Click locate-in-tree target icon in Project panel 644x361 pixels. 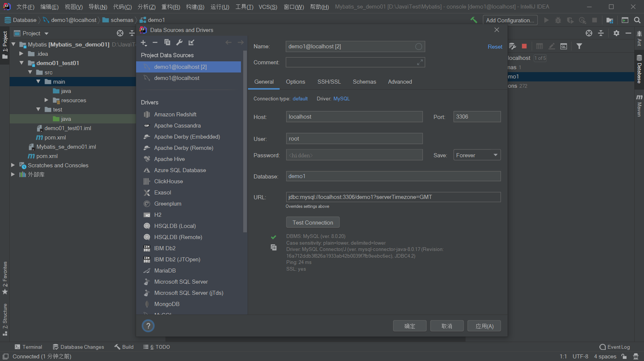[120, 33]
